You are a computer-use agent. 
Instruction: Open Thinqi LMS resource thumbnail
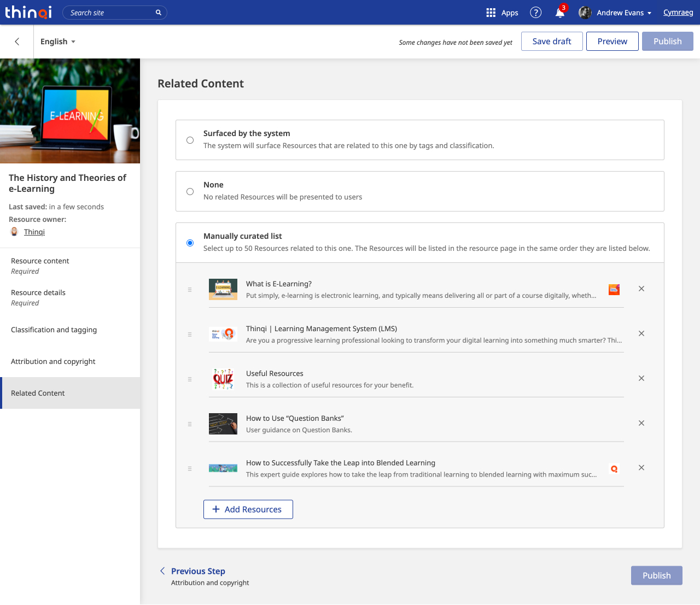tap(223, 334)
